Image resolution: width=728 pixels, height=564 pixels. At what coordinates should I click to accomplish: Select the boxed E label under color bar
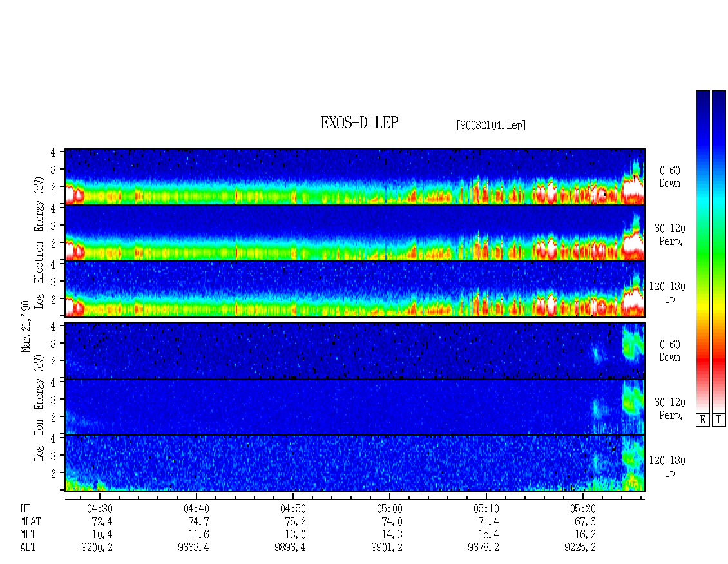point(702,420)
